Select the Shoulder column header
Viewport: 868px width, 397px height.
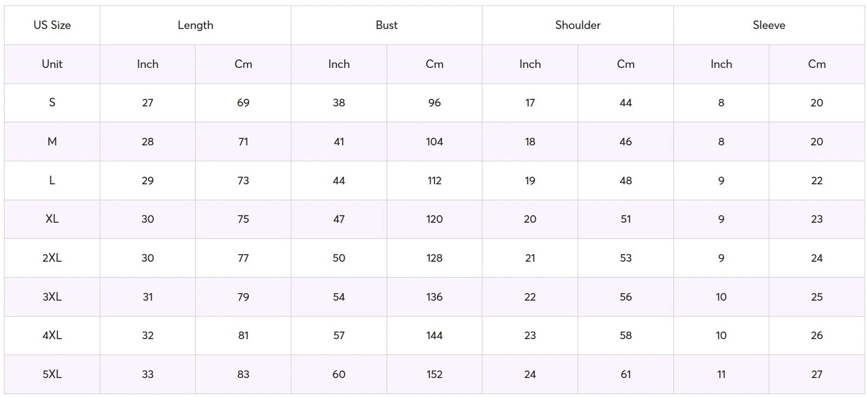pyautogui.click(x=578, y=25)
